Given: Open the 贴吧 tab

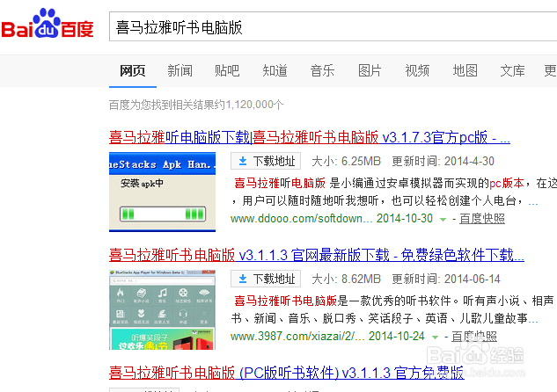Looking at the screenshot, I should pos(227,70).
